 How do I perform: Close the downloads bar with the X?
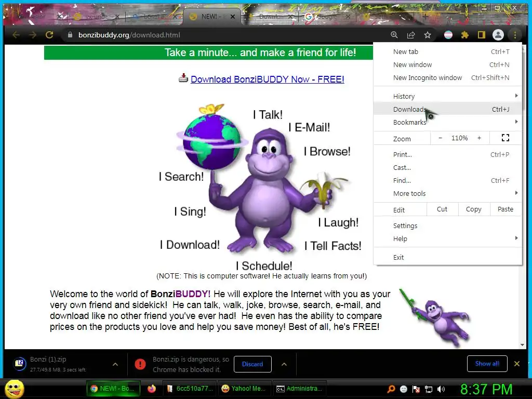(517, 364)
